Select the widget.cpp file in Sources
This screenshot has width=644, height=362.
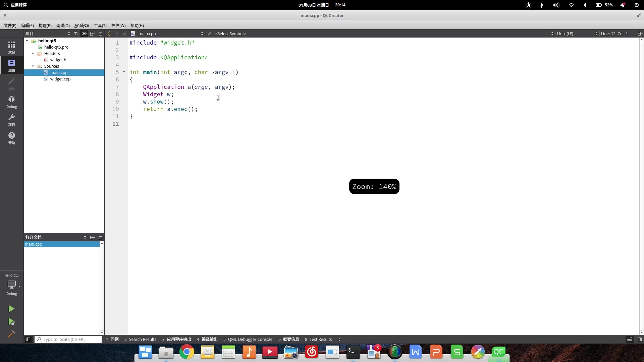pos(61,79)
